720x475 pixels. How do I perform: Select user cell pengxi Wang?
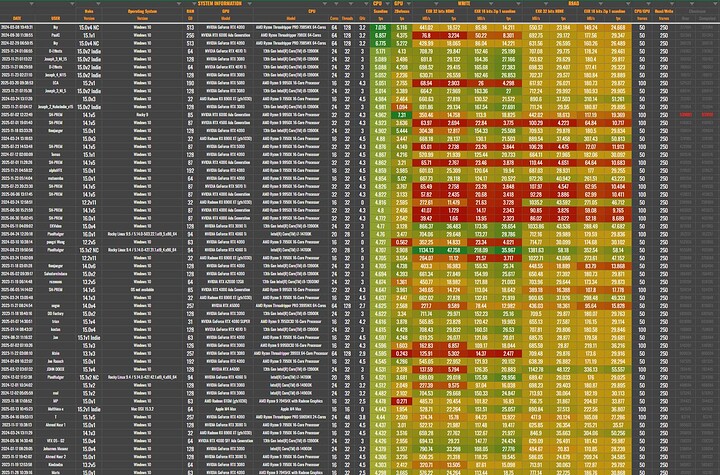tap(56, 242)
